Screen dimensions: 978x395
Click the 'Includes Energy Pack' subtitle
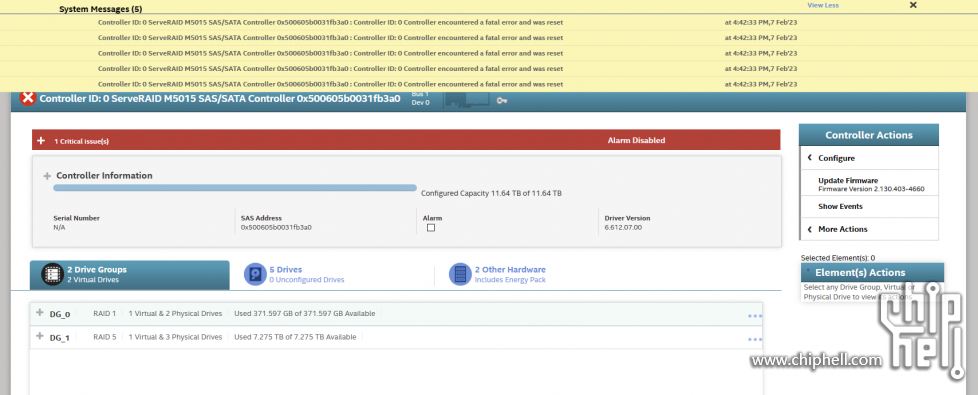[510, 280]
